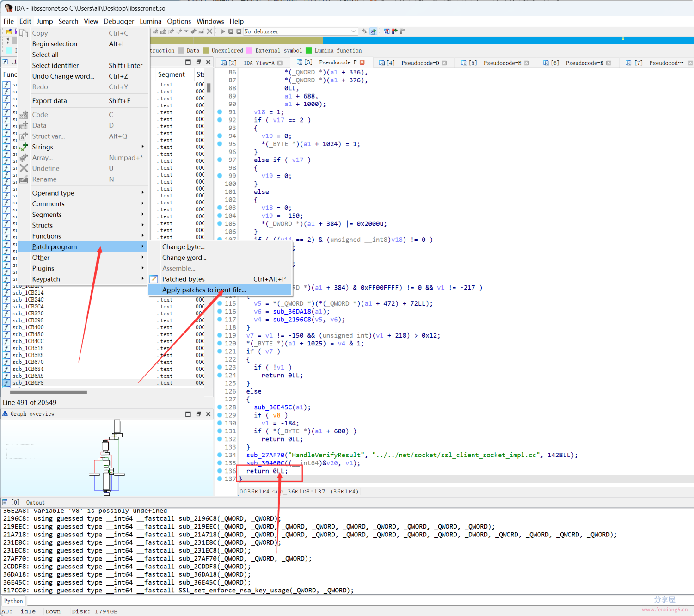Toggle breakpoint dot on line 128
Screen dimensions: 694x616
(220, 407)
